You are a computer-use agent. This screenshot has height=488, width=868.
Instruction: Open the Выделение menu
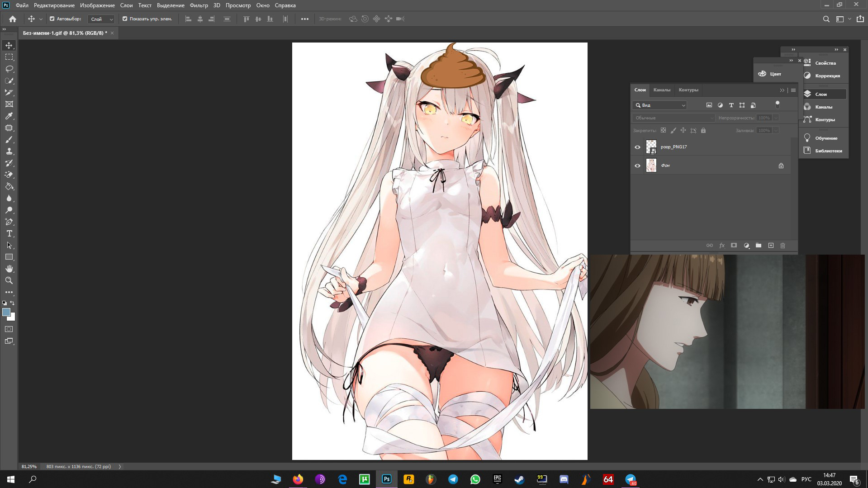coord(171,5)
